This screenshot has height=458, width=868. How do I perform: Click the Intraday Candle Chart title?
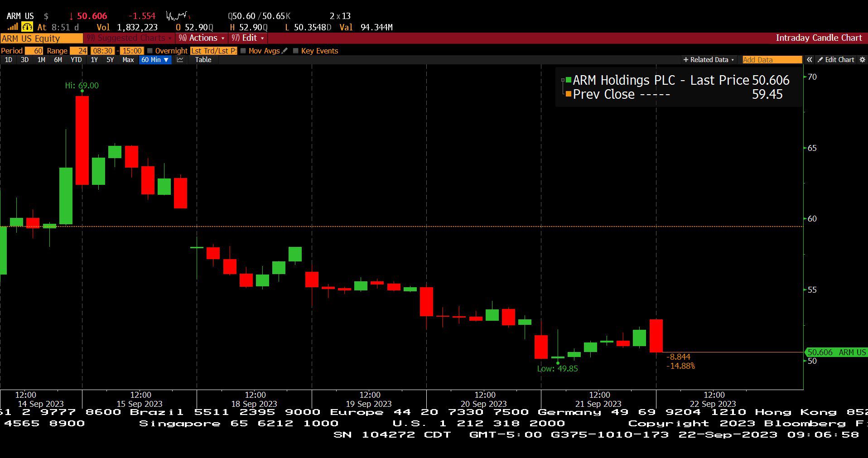pos(819,38)
